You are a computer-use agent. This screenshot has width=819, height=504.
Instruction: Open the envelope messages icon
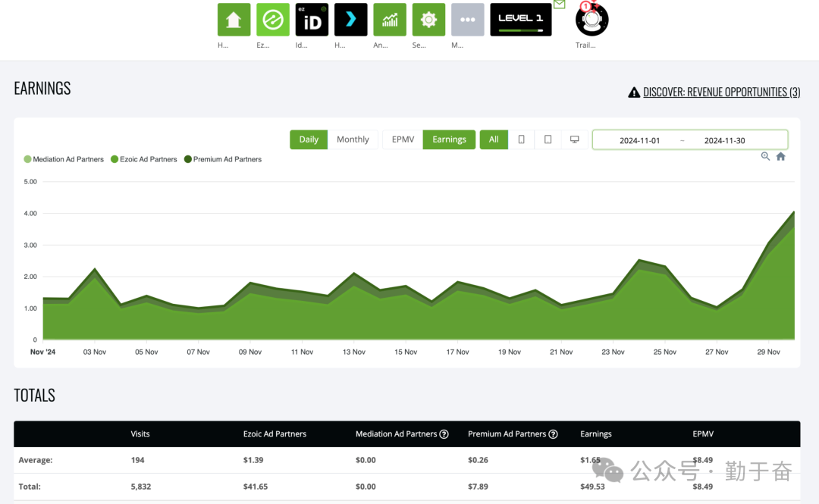[x=560, y=5]
